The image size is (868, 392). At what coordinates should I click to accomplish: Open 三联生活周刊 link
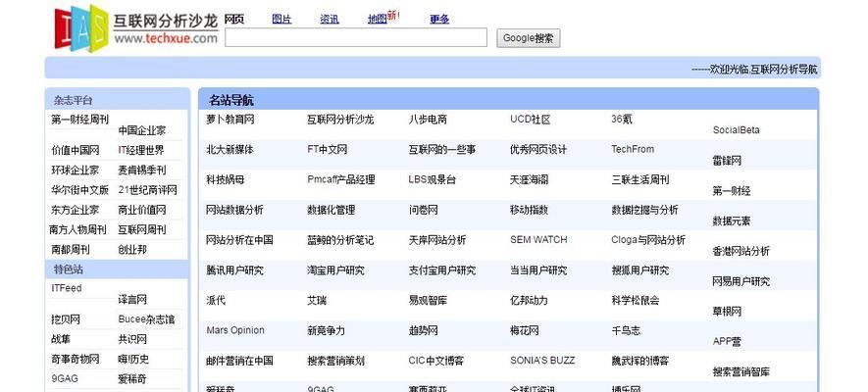tap(639, 179)
